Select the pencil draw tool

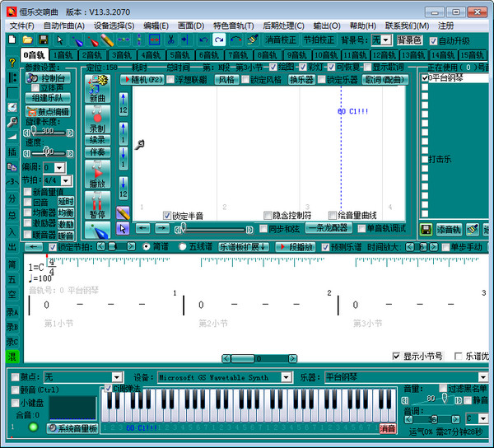[123, 212]
